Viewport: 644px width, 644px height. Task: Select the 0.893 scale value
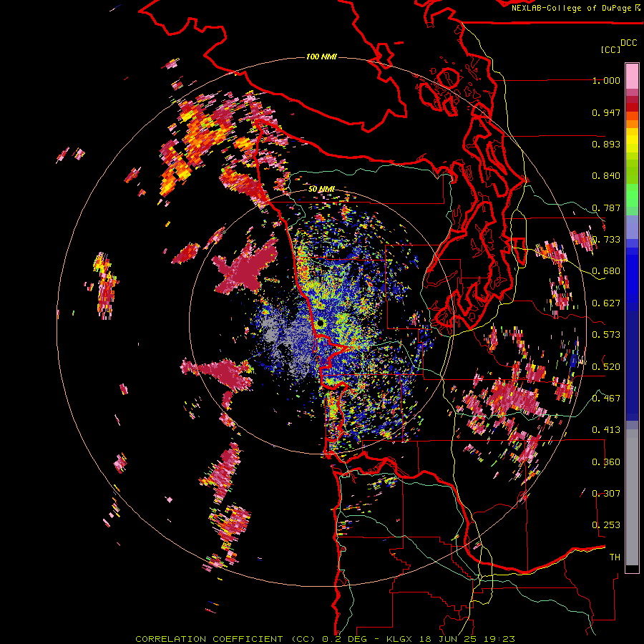(x=606, y=144)
